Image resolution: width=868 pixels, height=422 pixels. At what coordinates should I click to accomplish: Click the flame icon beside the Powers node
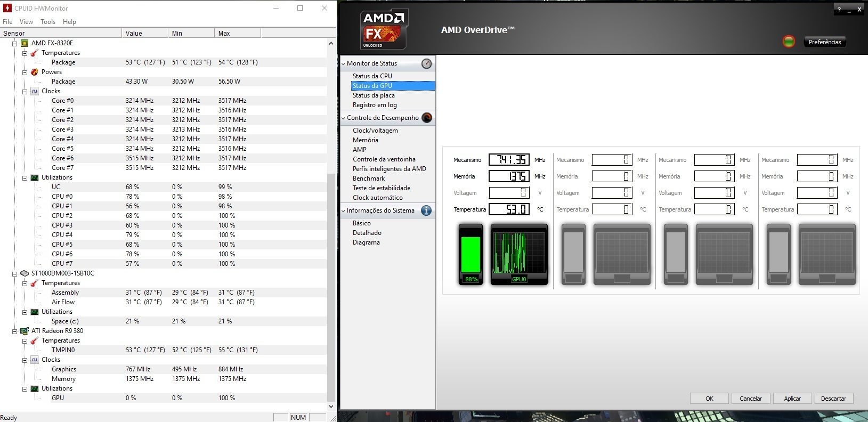pyautogui.click(x=35, y=72)
